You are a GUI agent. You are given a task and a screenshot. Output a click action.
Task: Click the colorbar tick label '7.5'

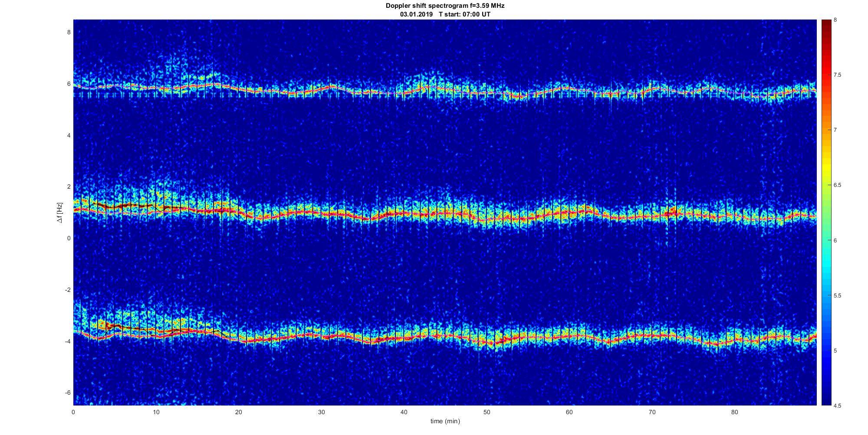837,75
